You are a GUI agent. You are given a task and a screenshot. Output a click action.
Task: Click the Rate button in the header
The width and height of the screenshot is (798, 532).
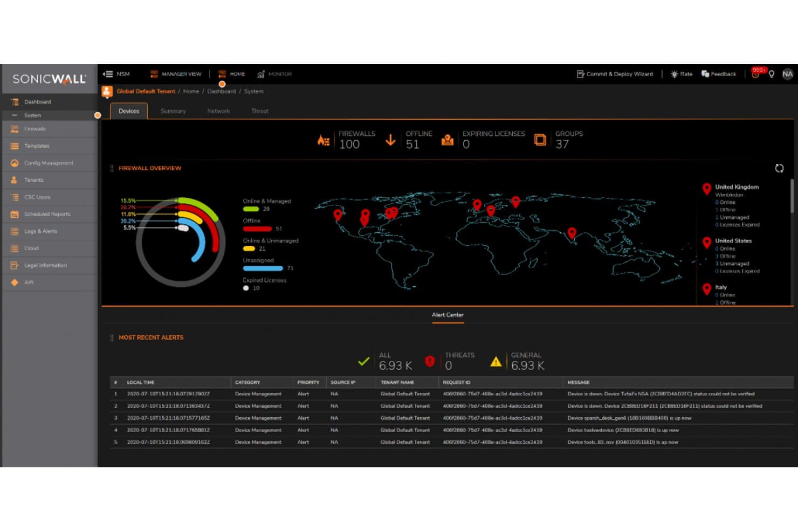pyautogui.click(x=682, y=74)
